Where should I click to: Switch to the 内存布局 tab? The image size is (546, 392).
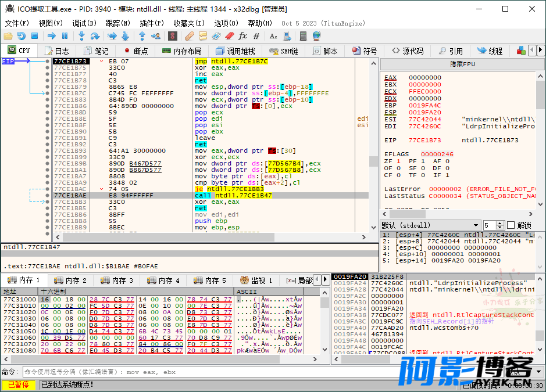(x=182, y=51)
